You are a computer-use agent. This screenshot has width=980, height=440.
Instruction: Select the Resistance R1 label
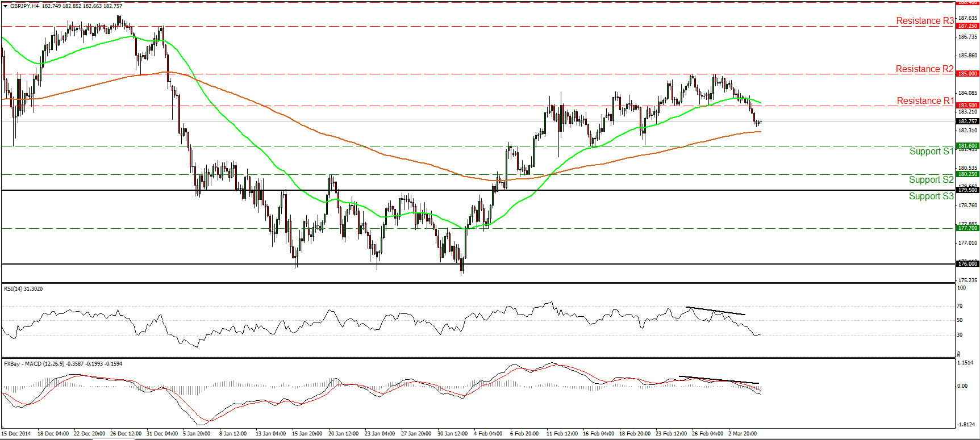tap(925, 101)
